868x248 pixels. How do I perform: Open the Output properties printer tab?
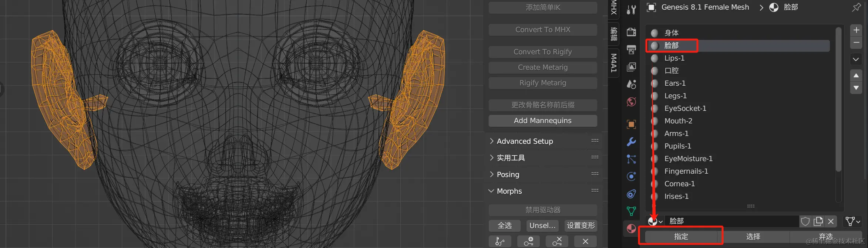point(631,49)
